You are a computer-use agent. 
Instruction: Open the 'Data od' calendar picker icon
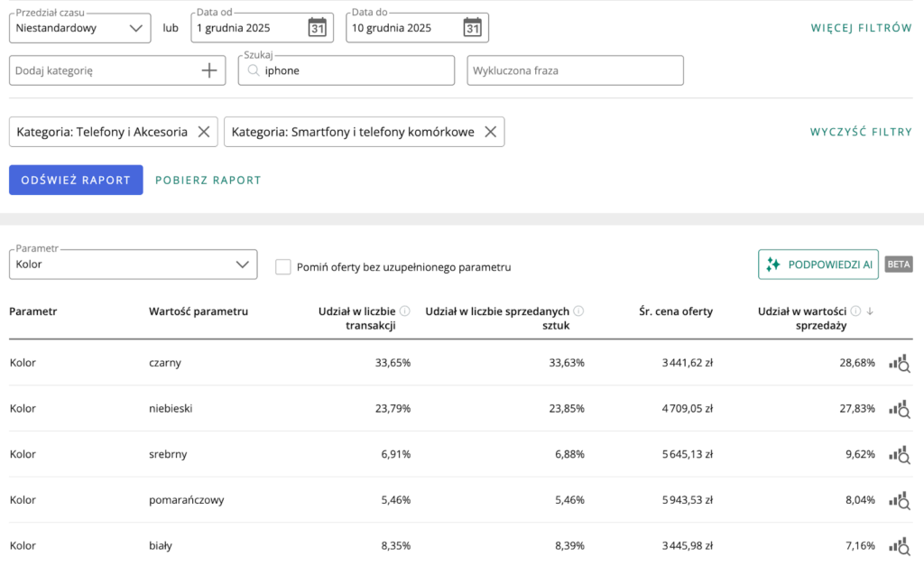click(x=317, y=28)
